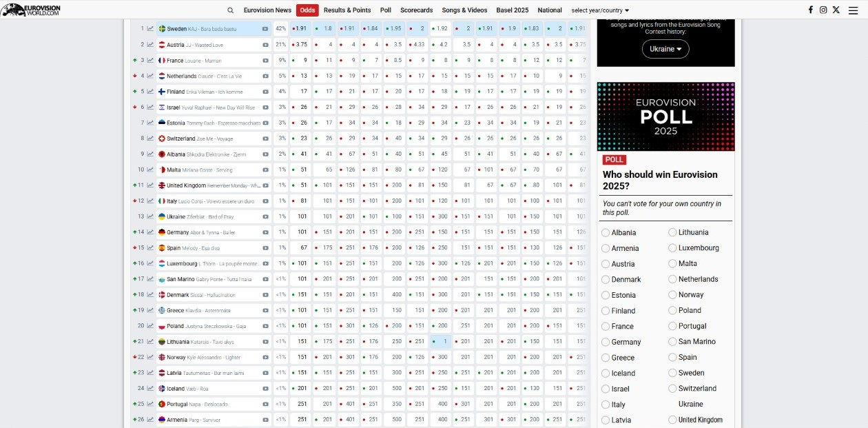This screenshot has width=868, height=428.
Task: Open the Instagram icon in header
Action: coord(823,10)
